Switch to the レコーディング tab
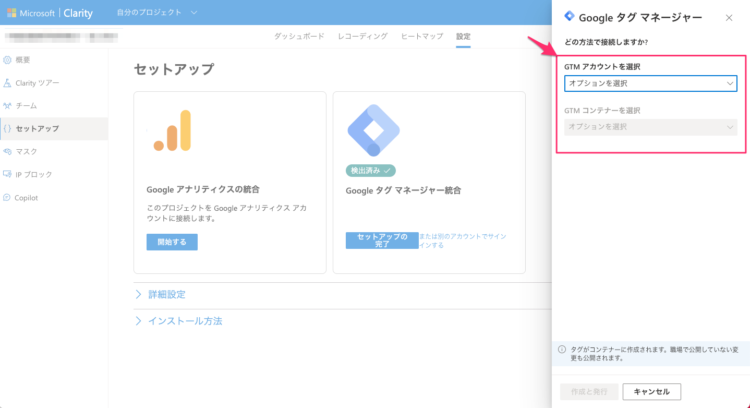The image size is (750, 408). tap(363, 36)
